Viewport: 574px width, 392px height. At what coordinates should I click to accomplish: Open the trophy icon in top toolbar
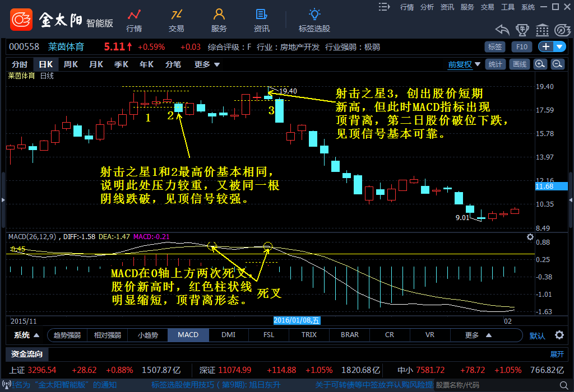tap(522, 29)
